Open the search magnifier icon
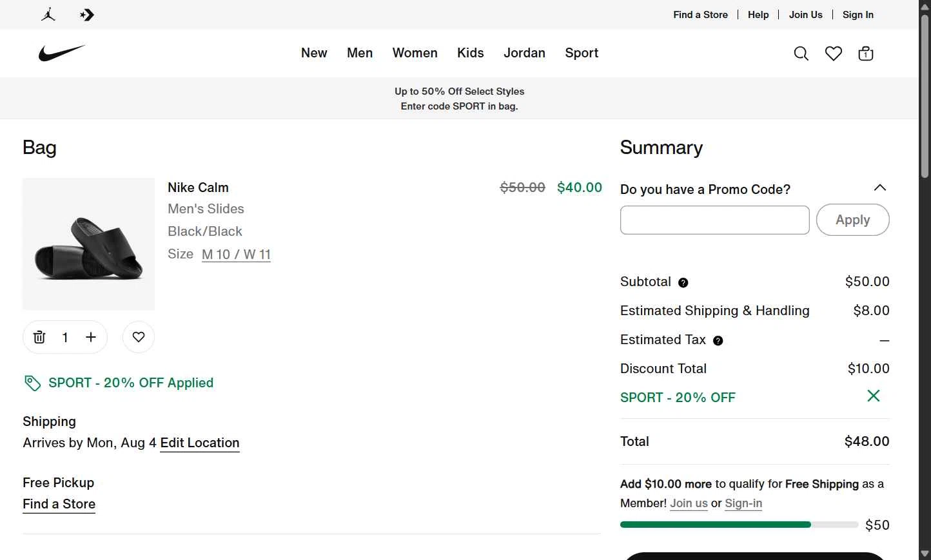Viewport: 931px width, 560px height. [x=801, y=53]
